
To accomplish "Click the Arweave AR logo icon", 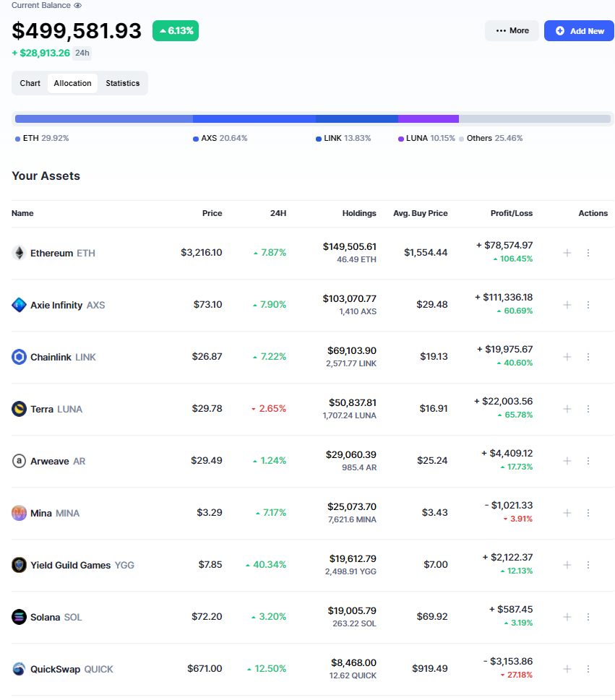I will coord(19,461).
